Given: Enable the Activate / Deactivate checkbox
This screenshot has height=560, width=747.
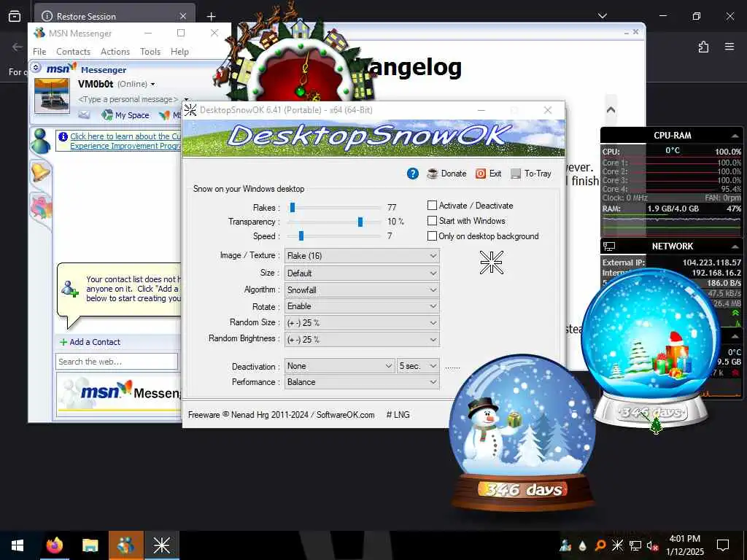Looking at the screenshot, I should 432,205.
